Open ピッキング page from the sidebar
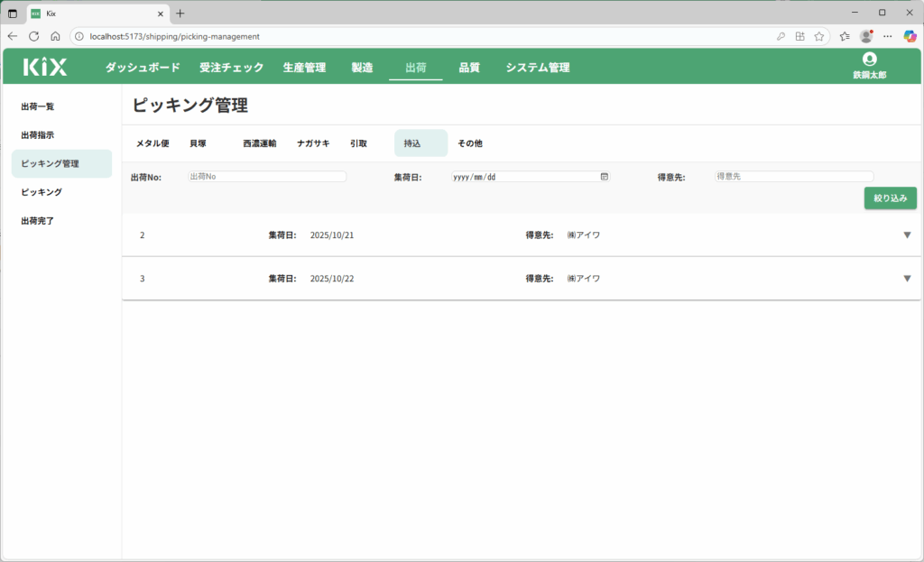This screenshot has width=924, height=562. click(42, 192)
